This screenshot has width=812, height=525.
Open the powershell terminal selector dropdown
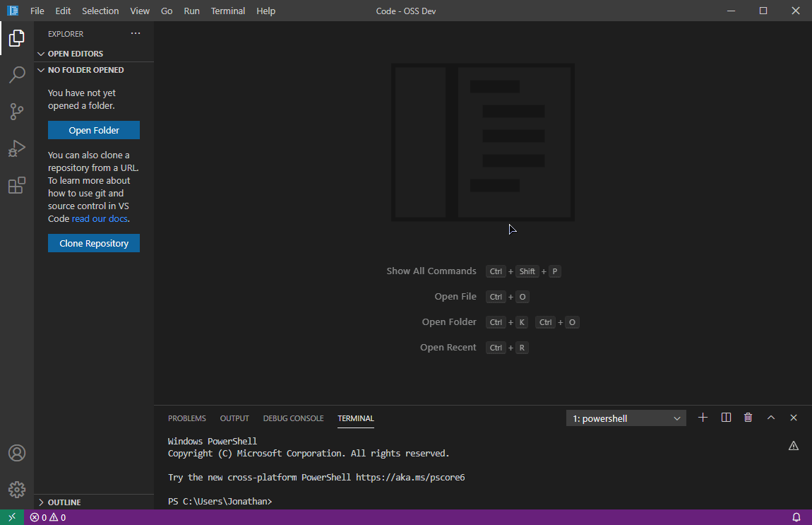626,418
